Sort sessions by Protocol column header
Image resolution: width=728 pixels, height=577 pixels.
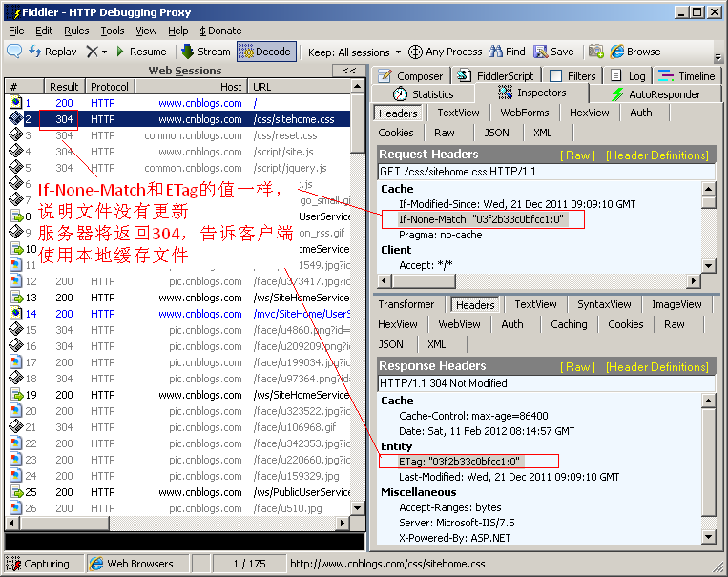tap(110, 87)
